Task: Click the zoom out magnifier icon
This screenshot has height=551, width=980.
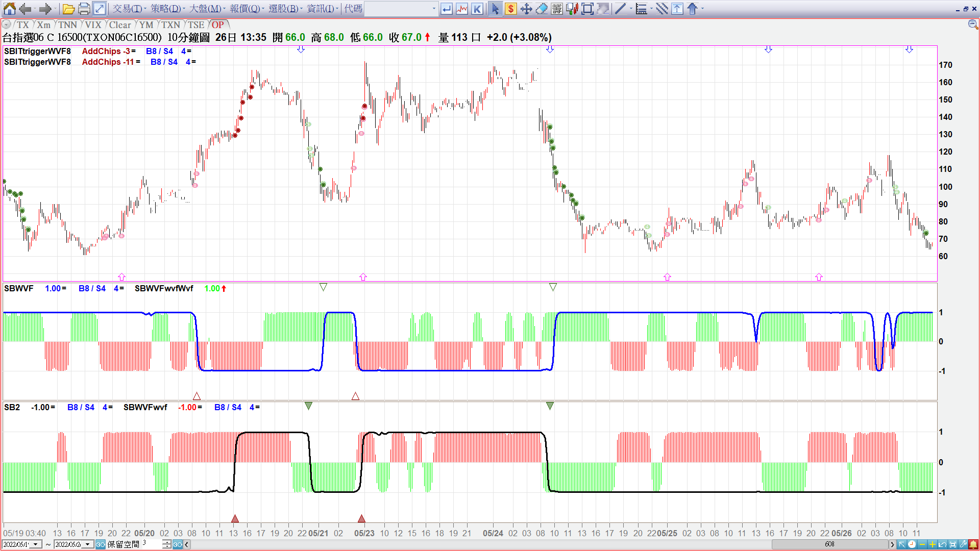Action: click(973, 24)
